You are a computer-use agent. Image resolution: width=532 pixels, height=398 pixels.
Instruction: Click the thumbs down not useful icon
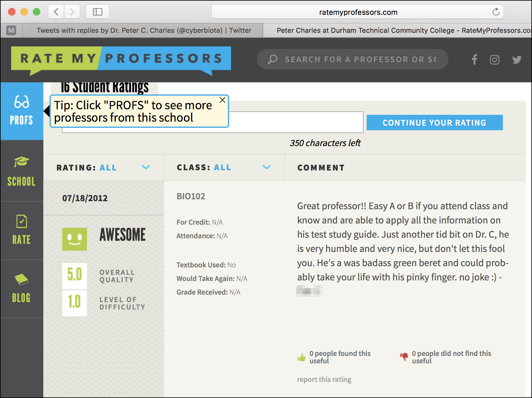[x=404, y=357]
